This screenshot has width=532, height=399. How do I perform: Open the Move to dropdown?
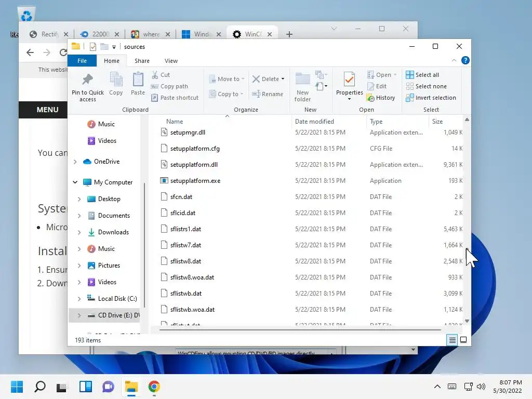click(227, 79)
